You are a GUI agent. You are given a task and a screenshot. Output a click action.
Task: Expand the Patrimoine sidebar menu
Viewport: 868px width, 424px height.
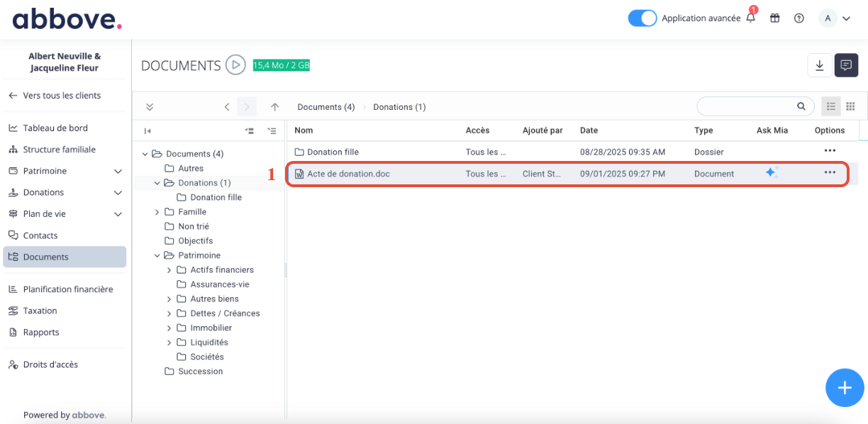point(118,171)
